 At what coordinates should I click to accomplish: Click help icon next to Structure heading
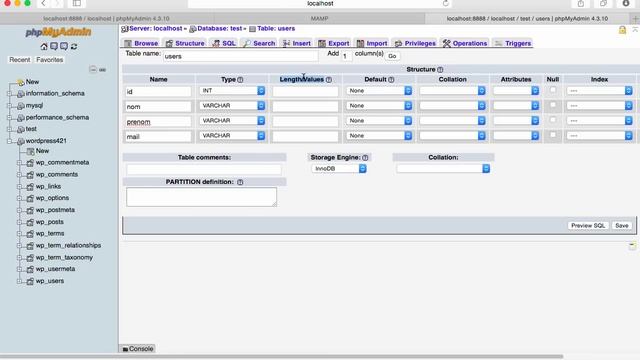point(440,70)
